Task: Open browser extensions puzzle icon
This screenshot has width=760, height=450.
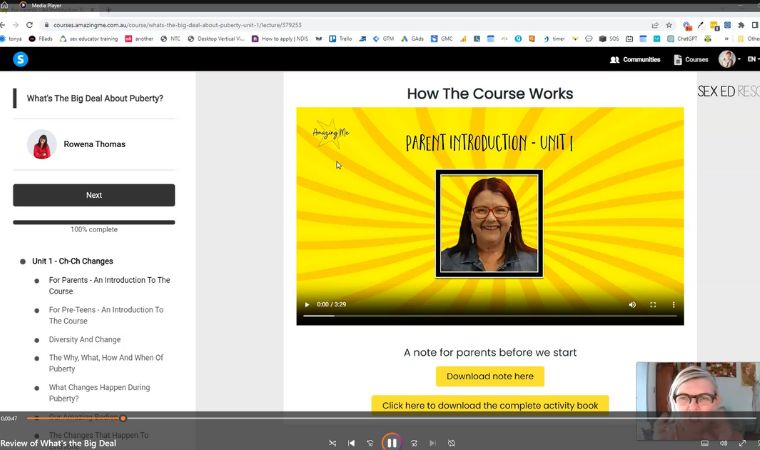Action: tap(741, 25)
